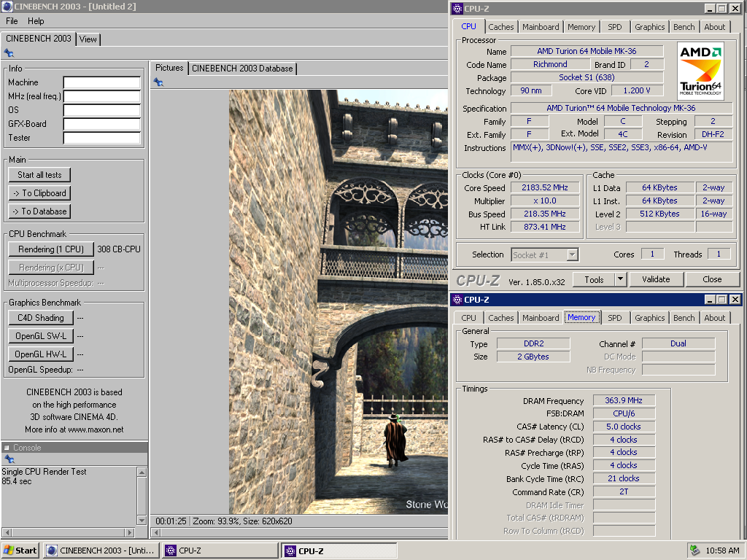The height and width of the screenshot is (560, 747).
Task: Switch to CINEBENCH 2003 taskbar button
Action: [x=102, y=551]
